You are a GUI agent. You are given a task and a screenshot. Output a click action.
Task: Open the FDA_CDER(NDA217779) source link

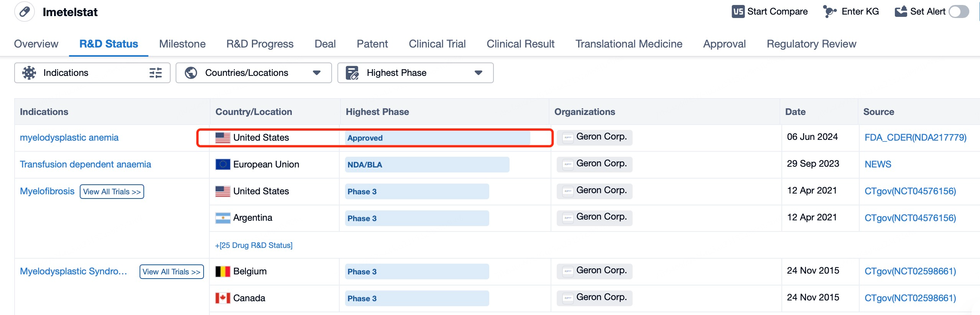tap(915, 138)
